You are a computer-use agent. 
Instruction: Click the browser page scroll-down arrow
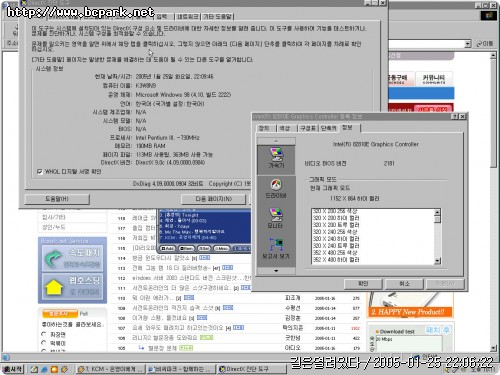(493, 348)
